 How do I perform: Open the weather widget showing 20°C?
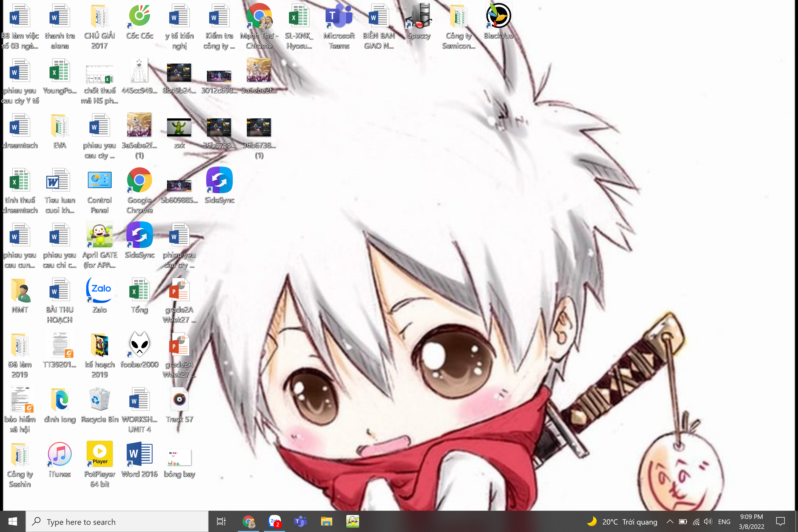point(622,521)
